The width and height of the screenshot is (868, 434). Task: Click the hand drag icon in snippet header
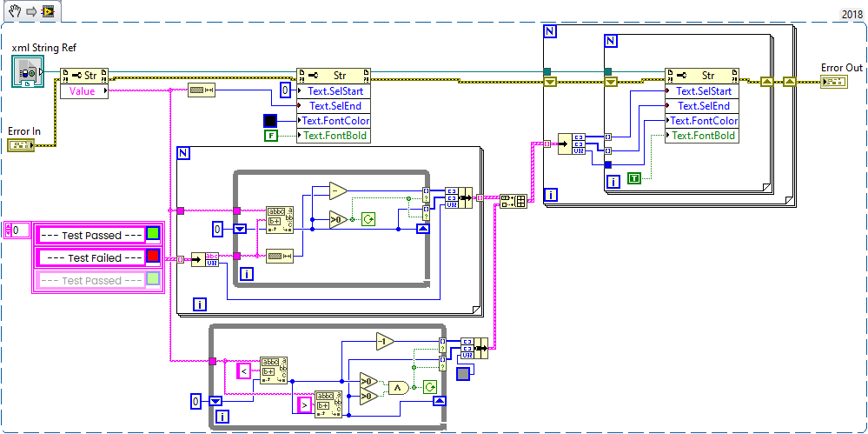pyautogui.click(x=11, y=13)
